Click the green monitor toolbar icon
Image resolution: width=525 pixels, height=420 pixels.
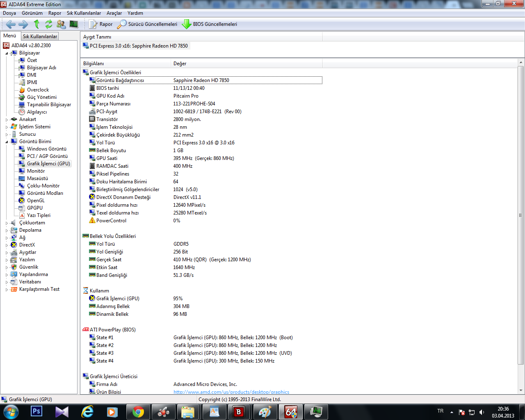(74, 24)
